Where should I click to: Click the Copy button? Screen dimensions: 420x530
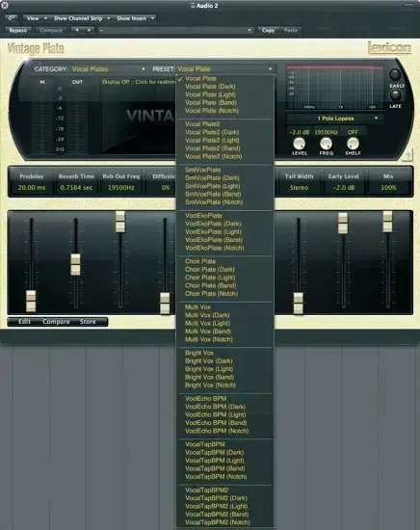[269, 30]
